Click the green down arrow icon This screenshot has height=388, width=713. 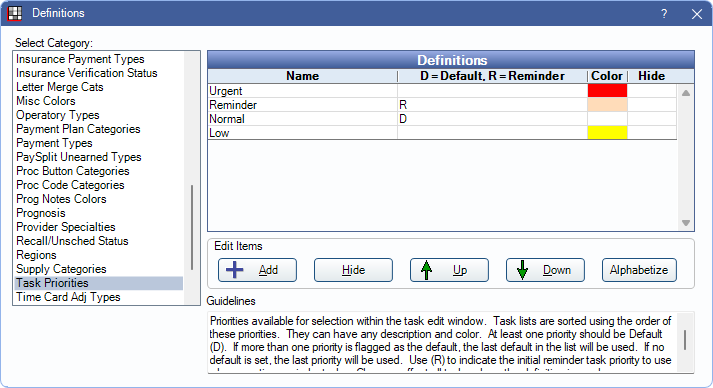[522, 270]
